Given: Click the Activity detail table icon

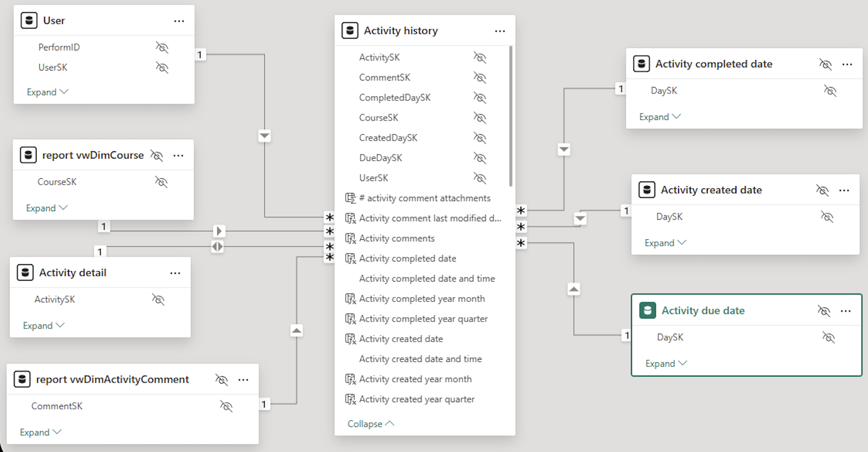Looking at the screenshot, I should pos(25,273).
